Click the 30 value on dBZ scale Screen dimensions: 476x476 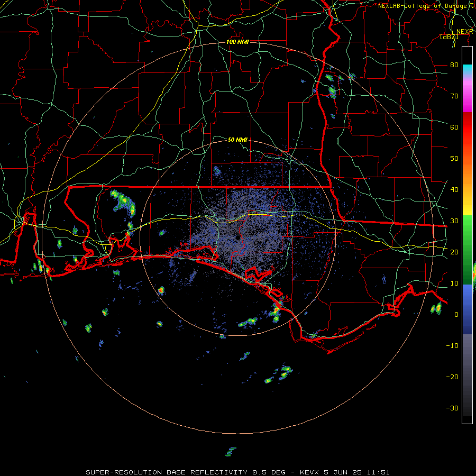pos(454,221)
